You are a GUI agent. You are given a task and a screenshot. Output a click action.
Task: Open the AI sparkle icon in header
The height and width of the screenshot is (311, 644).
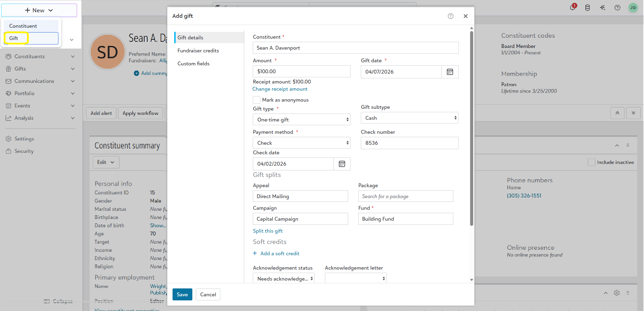(602, 8)
